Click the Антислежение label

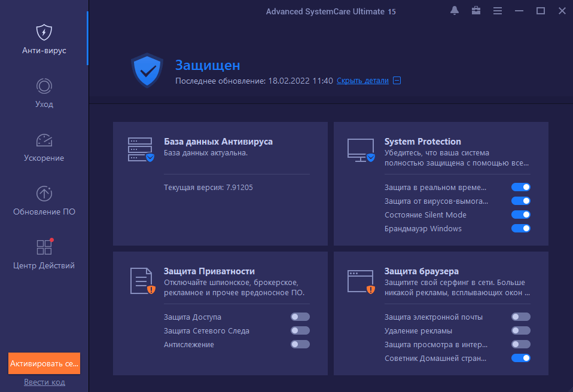click(189, 345)
